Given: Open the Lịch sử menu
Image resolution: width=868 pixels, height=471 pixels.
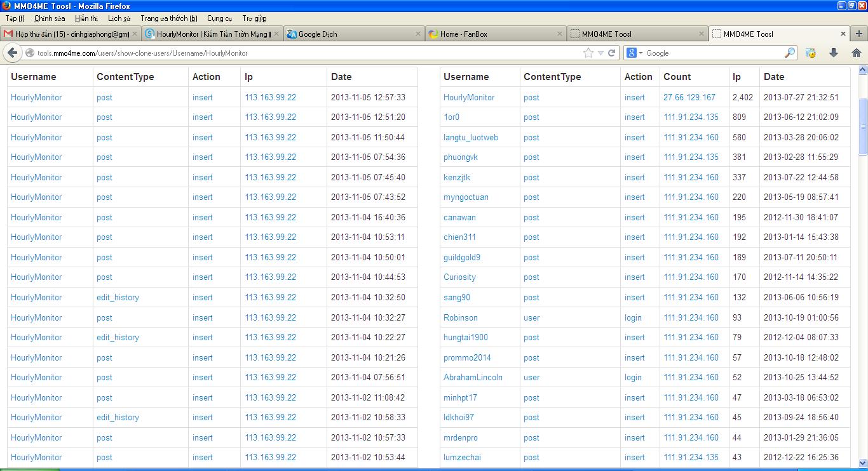Looking at the screenshot, I should (119, 18).
